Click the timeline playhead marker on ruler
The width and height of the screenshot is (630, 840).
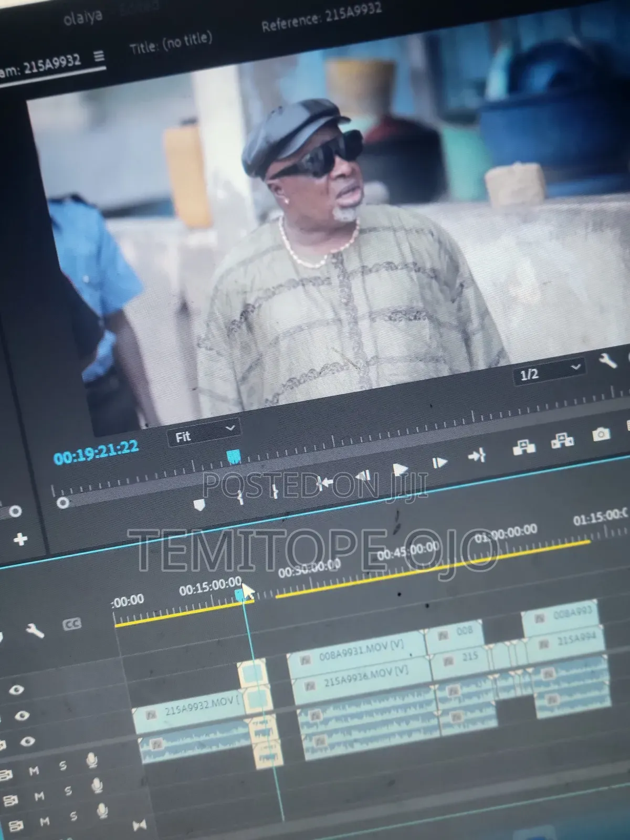[240, 595]
